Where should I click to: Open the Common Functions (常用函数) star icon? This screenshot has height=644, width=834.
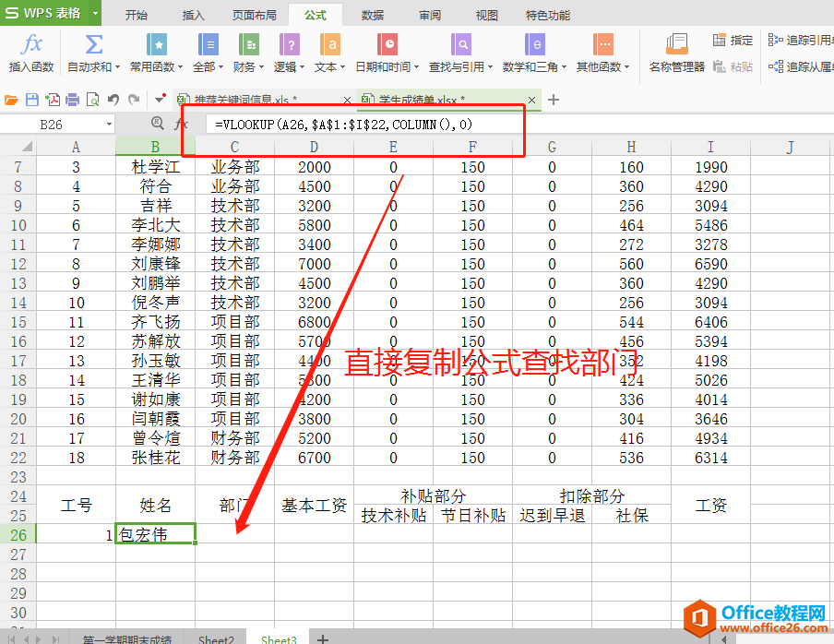coord(157,44)
